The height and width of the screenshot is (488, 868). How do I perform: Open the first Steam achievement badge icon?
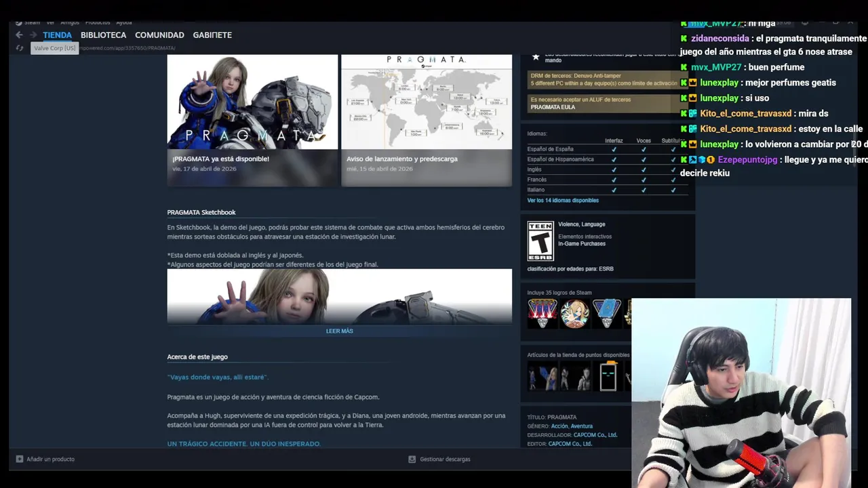[x=542, y=314]
